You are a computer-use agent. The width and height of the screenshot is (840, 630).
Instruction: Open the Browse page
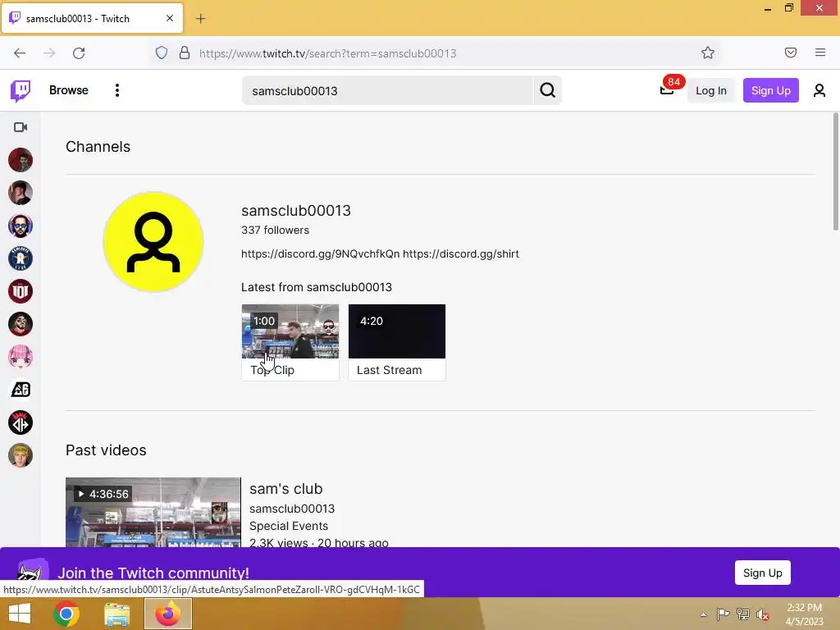pos(69,90)
